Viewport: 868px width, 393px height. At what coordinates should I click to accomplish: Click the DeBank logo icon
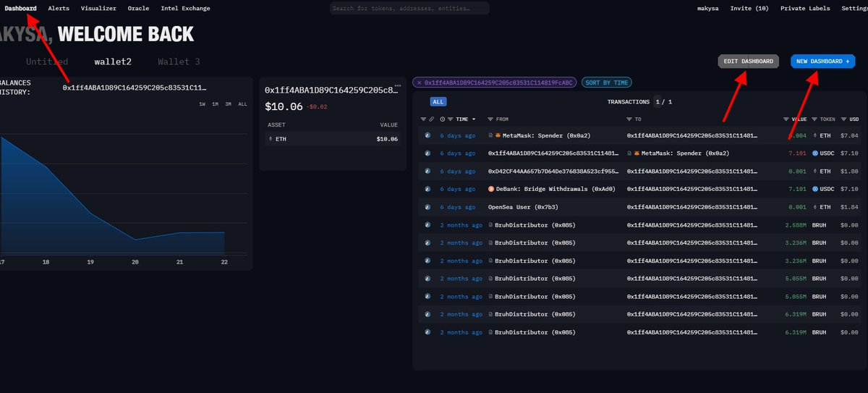click(491, 189)
